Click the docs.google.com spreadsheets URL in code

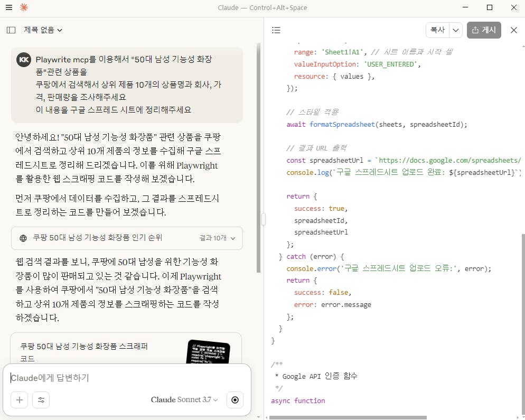(x=449, y=161)
